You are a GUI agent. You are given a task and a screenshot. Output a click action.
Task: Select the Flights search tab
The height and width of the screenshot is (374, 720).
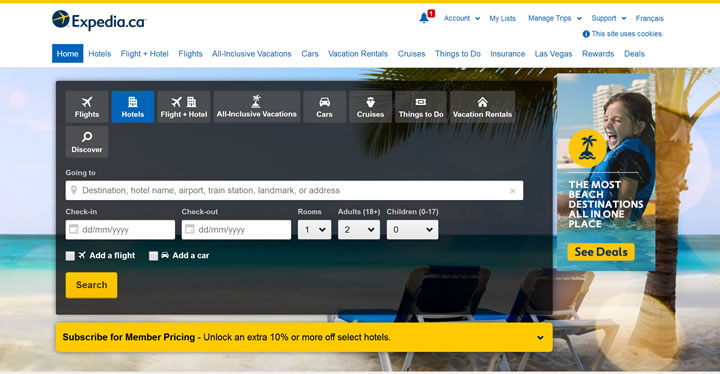pos(87,107)
